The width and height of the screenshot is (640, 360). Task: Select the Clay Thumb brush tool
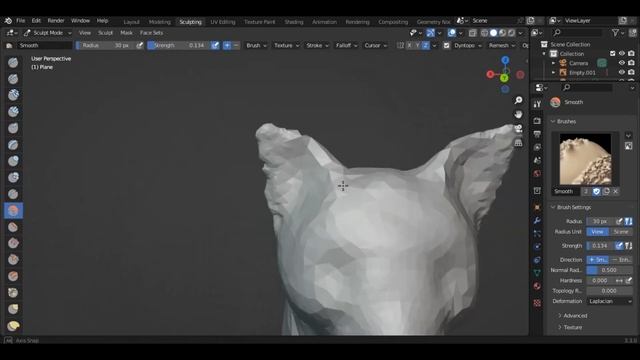(13, 128)
